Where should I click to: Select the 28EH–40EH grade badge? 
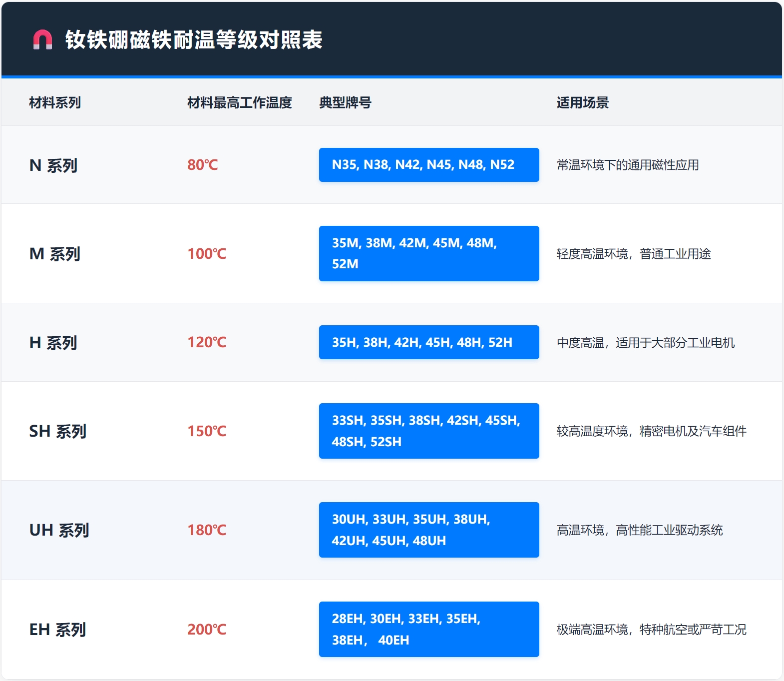click(428, 629)
